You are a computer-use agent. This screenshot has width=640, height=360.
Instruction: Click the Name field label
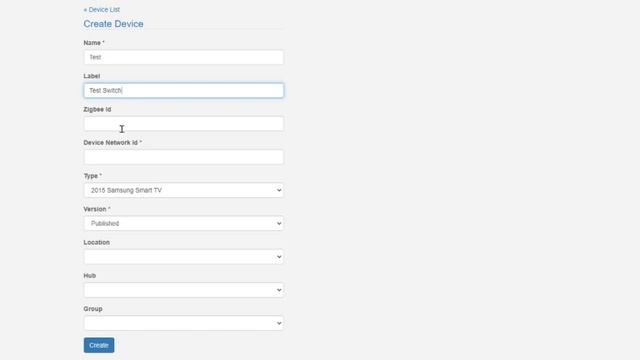tap(92, 43)
